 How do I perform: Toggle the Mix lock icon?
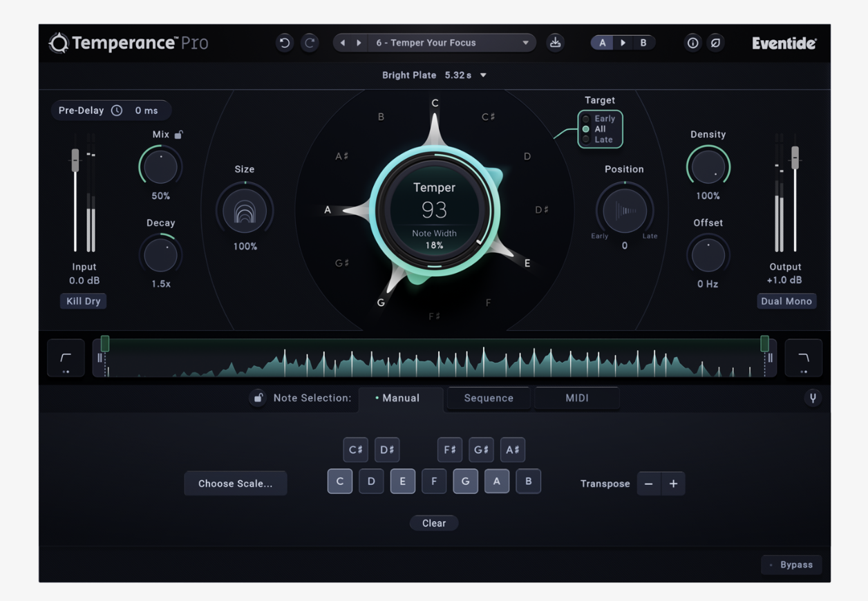tap(178, 135)
